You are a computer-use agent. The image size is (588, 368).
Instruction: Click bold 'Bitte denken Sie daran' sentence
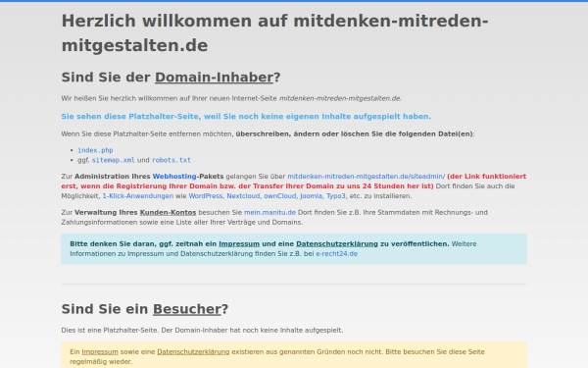pyautogui.click(x=260, y=244)
